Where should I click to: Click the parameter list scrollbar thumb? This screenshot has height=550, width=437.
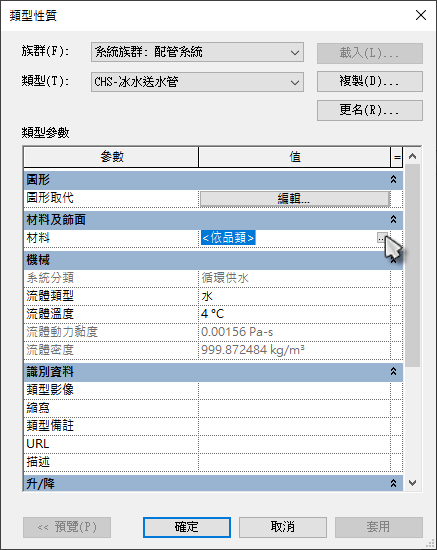[412, 266]
